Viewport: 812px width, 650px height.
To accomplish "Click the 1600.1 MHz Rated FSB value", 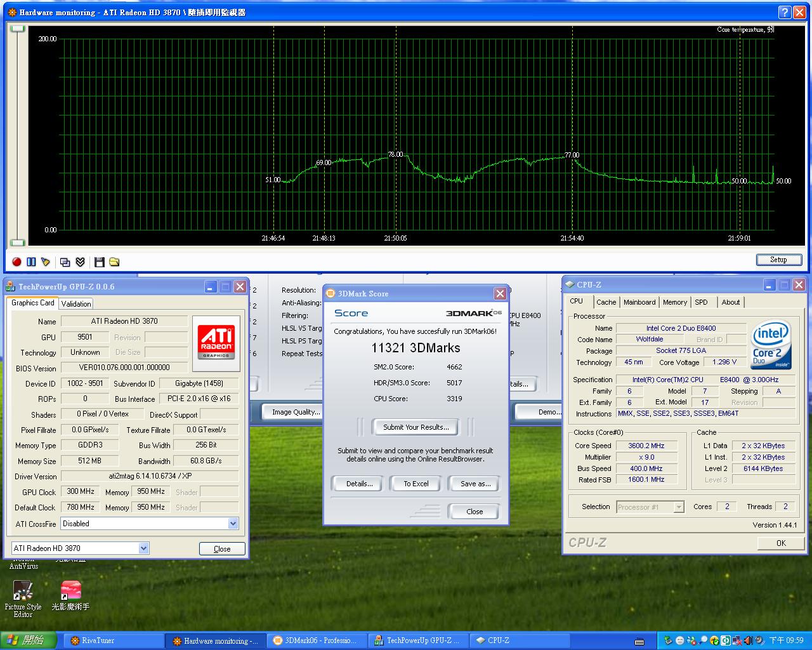I will (x=646, y=480).
